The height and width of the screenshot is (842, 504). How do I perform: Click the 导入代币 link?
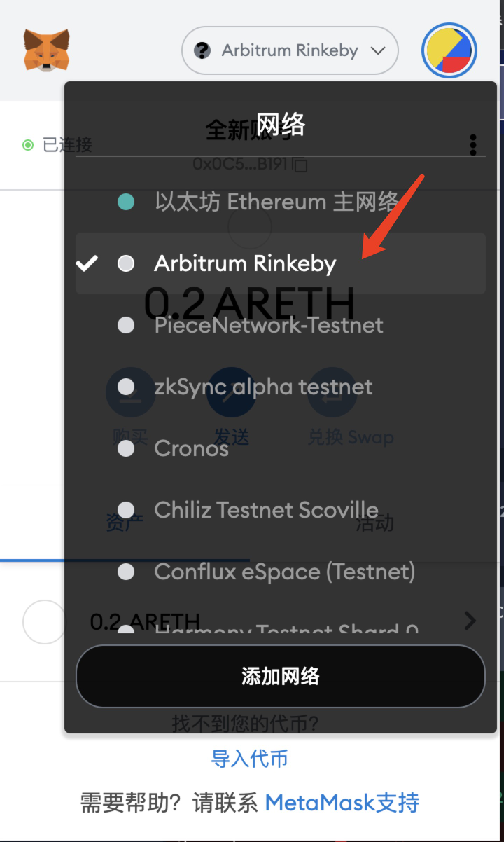coord(249,759)
